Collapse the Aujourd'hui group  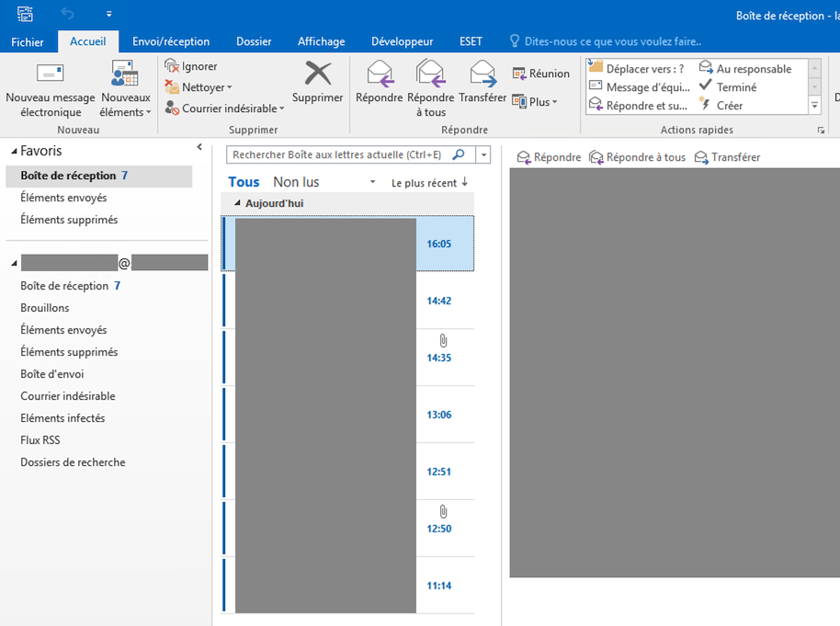click(237, 203)
